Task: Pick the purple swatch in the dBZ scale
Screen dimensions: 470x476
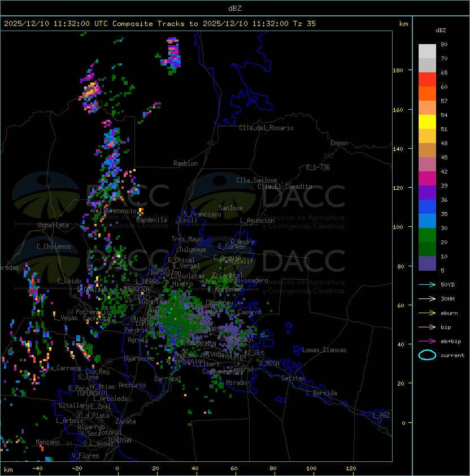Action: coord(427,193)
